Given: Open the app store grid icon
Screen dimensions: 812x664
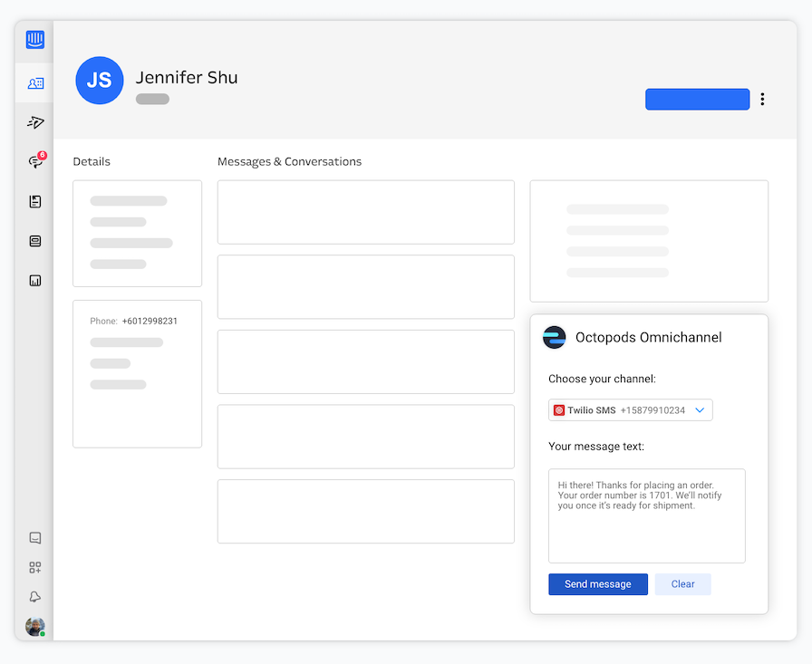Looking at the screenshot, I should [34, 567].
